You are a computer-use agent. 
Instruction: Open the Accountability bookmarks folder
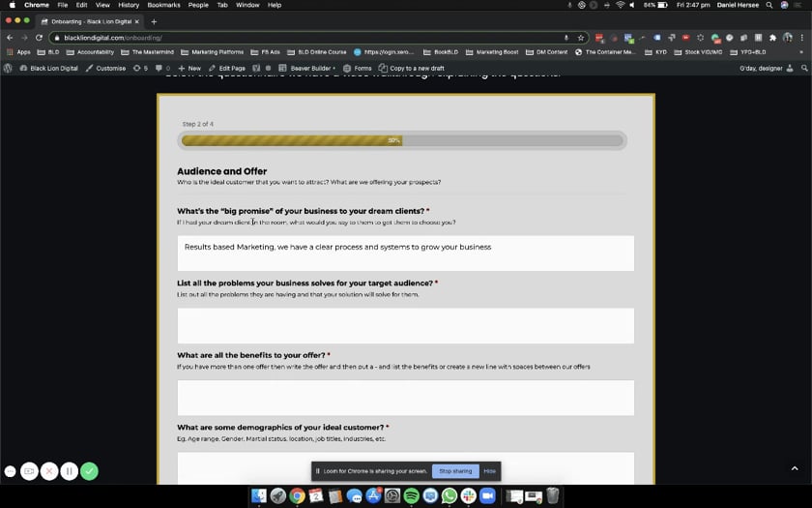(90, 52)
